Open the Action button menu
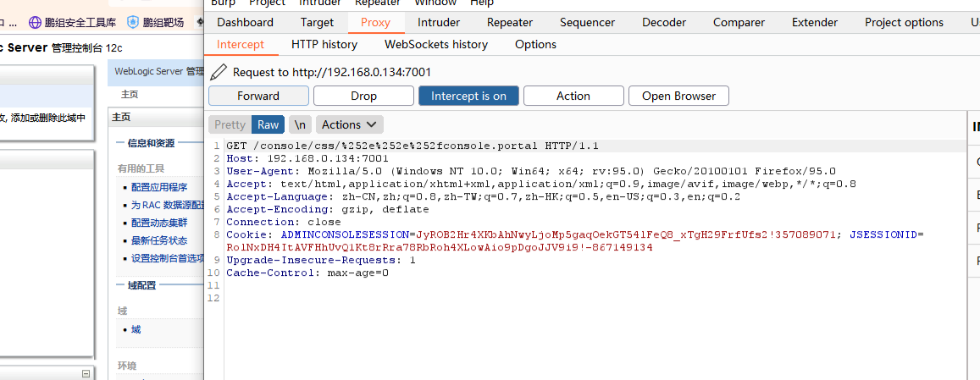Viewport: 980px width, 380px height. pyautogui.click(x=573, y=96)
